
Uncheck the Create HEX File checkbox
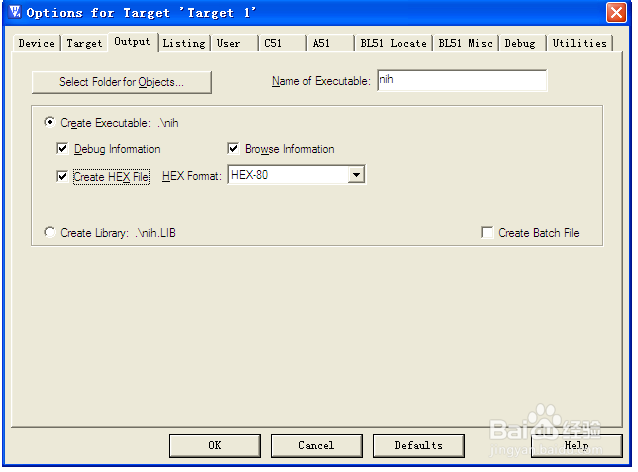62,176
